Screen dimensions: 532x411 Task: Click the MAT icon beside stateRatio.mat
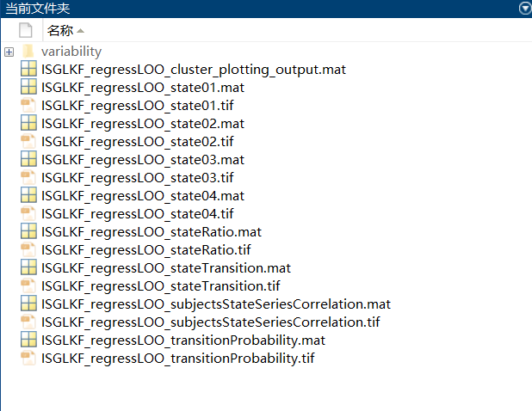tap(28, 231)
